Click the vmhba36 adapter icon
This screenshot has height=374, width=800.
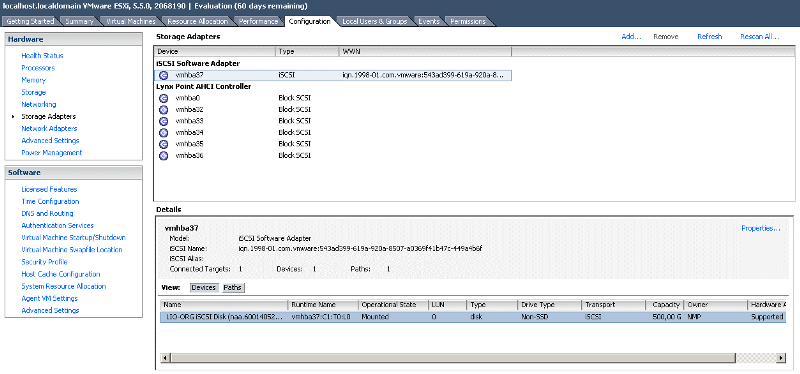click(x=164, y=156)
